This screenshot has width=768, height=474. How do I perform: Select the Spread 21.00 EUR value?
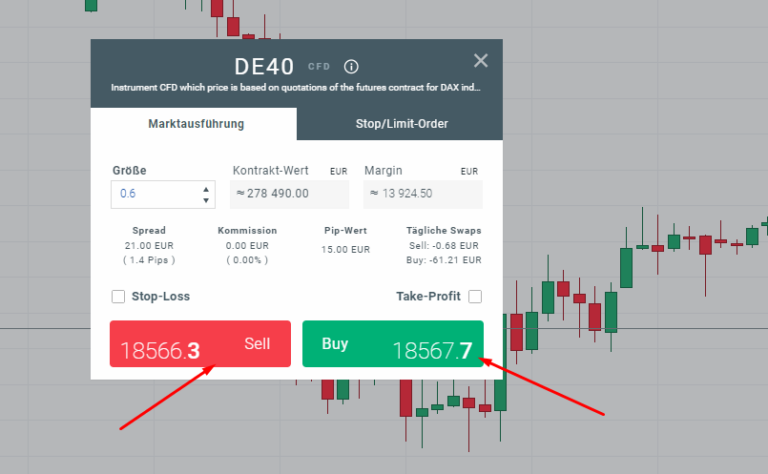click(149, 245)
